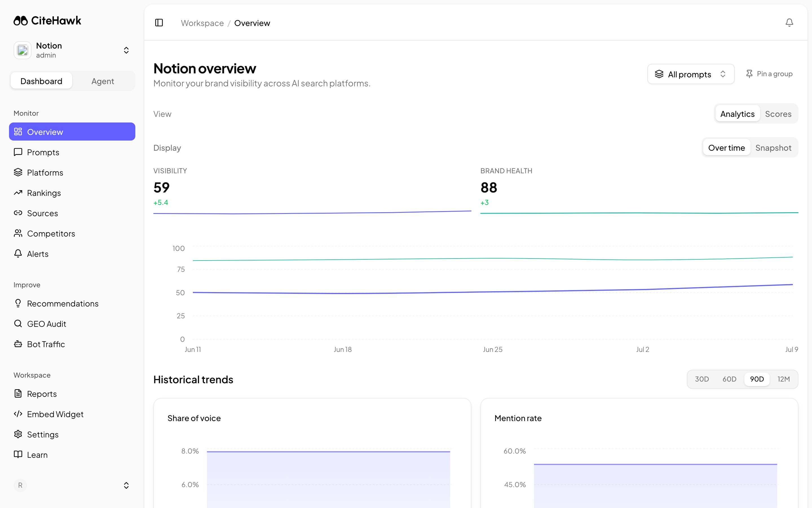
Task: Click the Historical trends heading
Action: tap(193, 379)
